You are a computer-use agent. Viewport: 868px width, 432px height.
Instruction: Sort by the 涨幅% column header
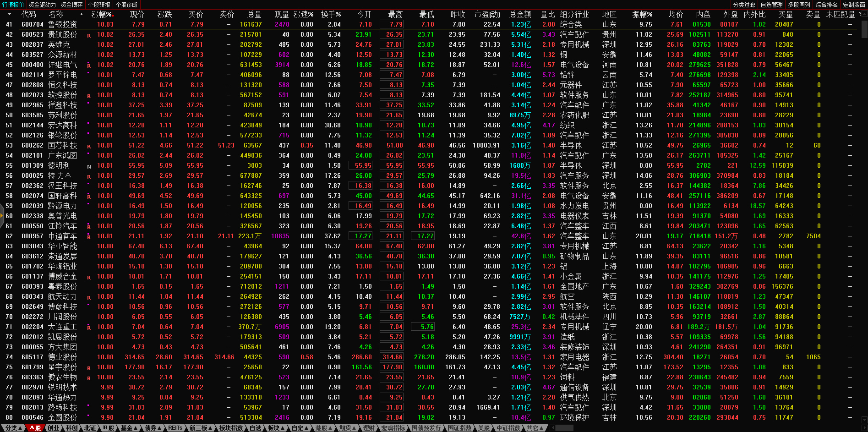point(101,15)
